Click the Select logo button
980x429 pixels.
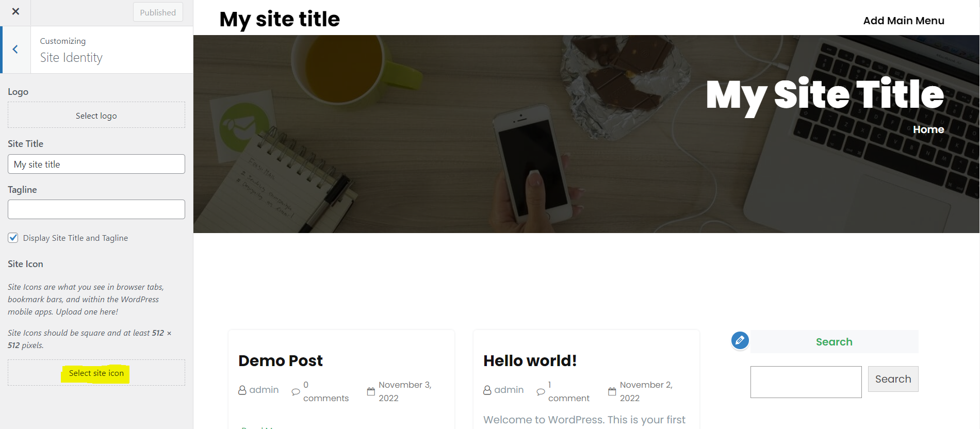[96, 115]
